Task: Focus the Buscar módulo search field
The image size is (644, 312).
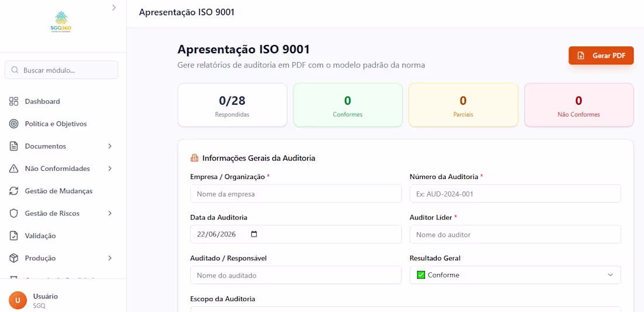Action: tap(61, 70)
